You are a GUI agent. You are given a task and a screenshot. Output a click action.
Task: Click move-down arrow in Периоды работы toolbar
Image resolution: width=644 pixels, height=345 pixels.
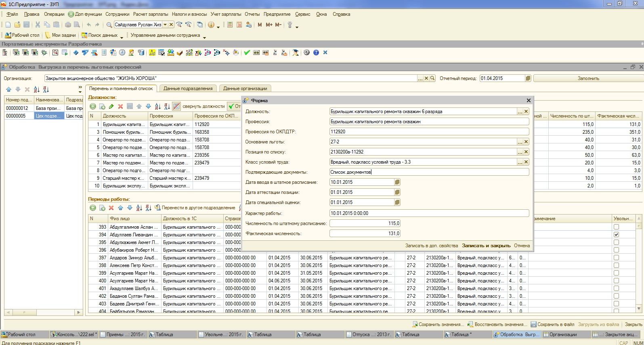(130, 208)
